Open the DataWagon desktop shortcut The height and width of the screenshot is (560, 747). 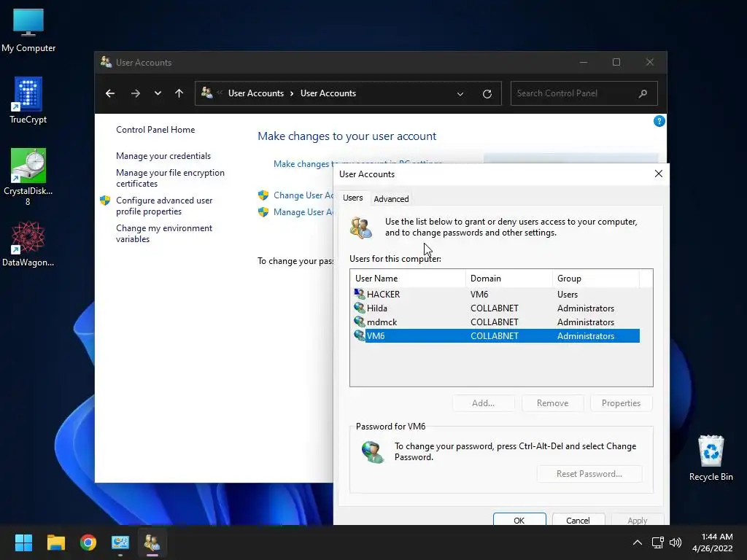click(28, 244)
